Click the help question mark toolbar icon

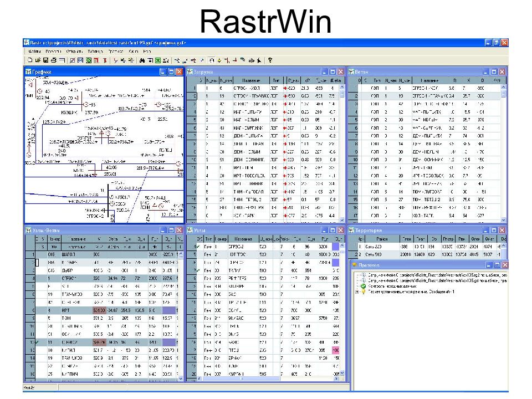(270, 60)
